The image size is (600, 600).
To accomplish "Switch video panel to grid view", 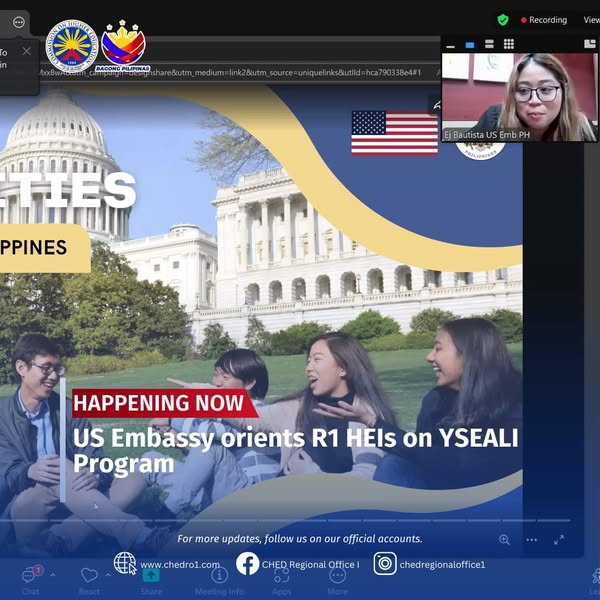I will [x=509, y=44].
